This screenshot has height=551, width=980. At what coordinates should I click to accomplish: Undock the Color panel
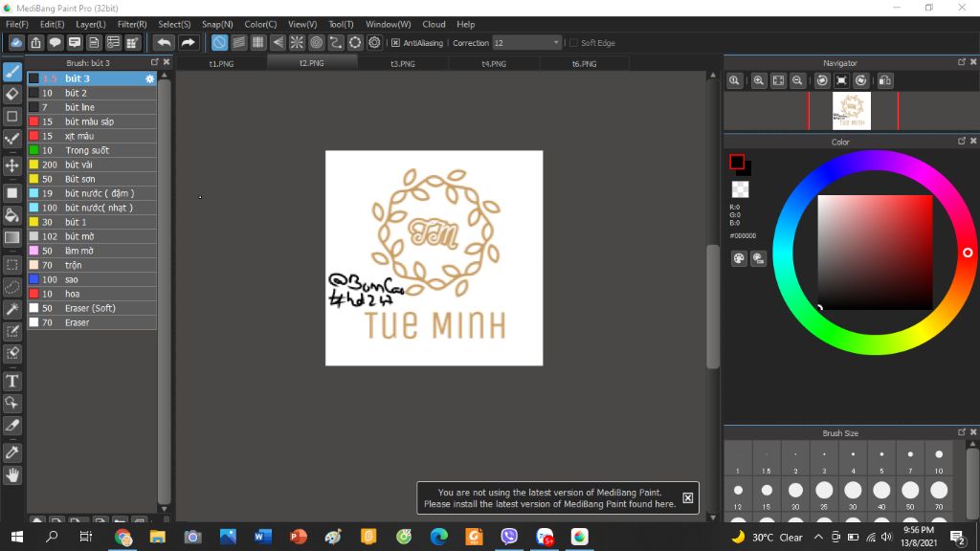click(961, 142)
